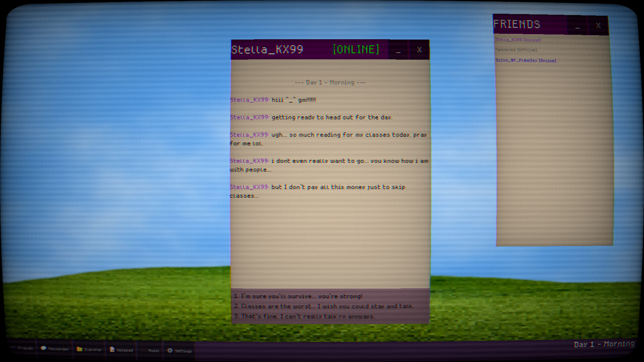This screenshot has height=362, width=644.
Task: Reply "I'm sure you'll survive" option 1
Action: point(298,296)
